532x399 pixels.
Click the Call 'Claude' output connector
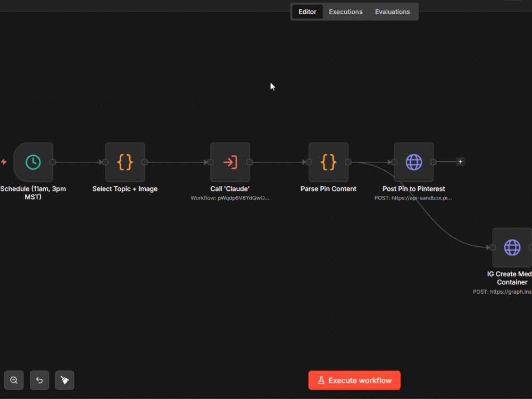(x=250, y=162)
